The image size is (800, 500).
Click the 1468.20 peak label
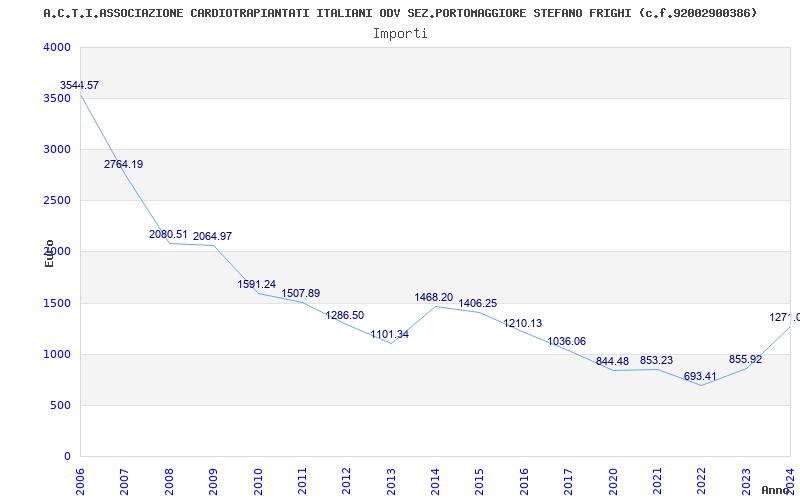pyautogui.click(x=434, y=297)
